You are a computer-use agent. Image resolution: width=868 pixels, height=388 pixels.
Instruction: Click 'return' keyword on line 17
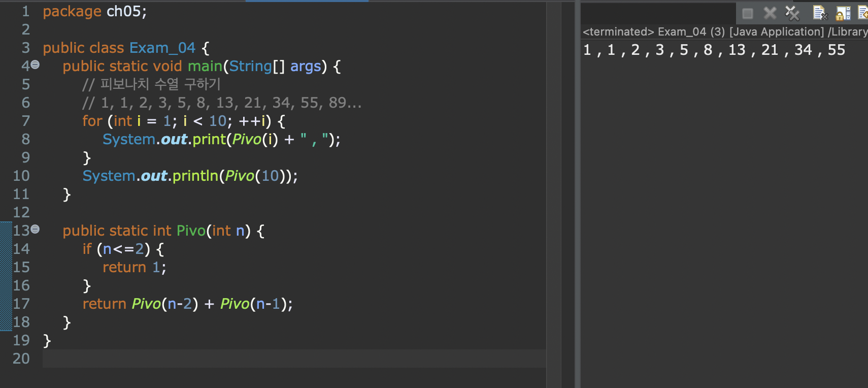tap(105, 304)
